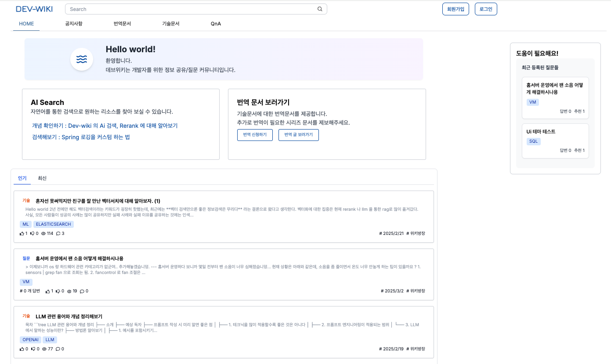The height and width of the screenshot is (364, 611).
Task: Click the 질문 label on 홈서버 post
Action: click(x=26, y=258)
